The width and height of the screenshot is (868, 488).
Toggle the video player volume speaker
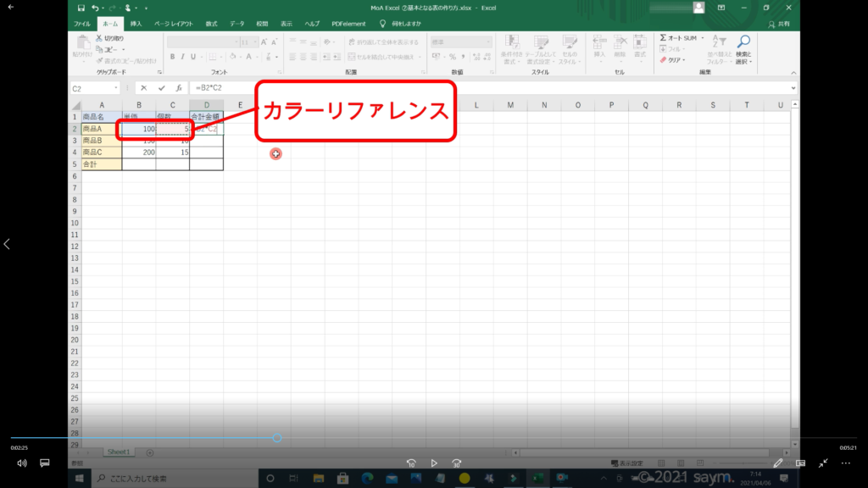pos(22,463)
